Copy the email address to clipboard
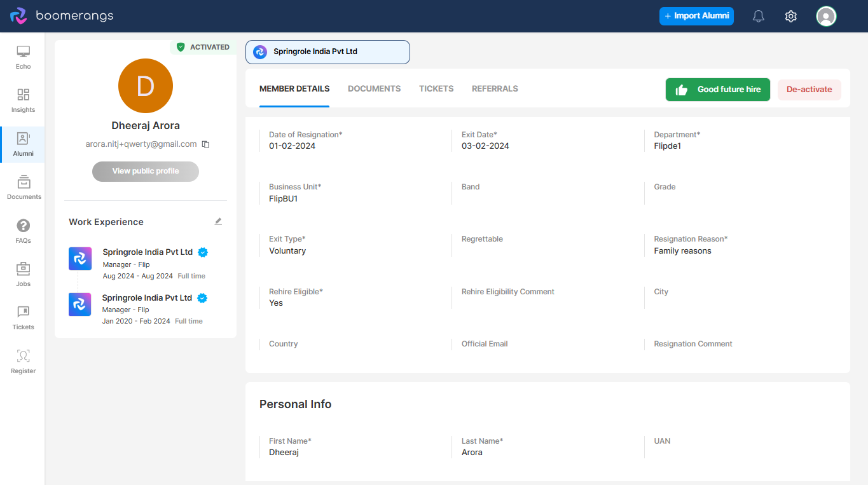868x485 pixels. (205, 144)
